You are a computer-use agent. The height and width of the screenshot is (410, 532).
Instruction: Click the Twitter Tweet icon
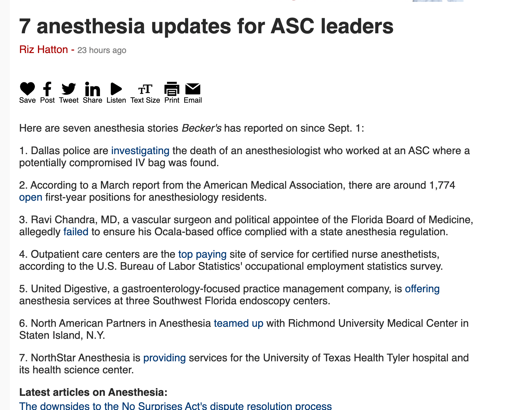pos(69,89)
